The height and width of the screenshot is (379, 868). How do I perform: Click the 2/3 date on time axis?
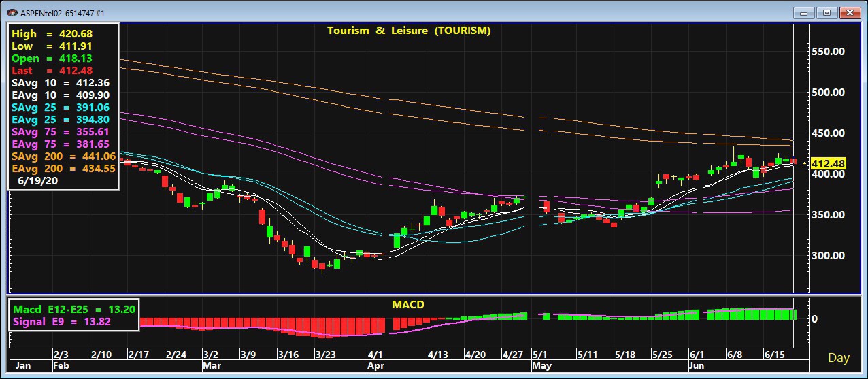(61, 355)
